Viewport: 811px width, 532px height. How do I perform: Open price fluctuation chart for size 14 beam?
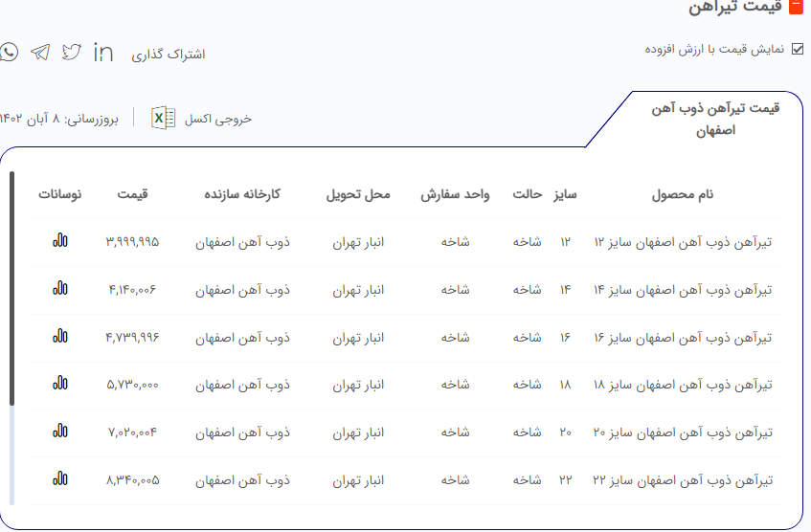[60, 288]
